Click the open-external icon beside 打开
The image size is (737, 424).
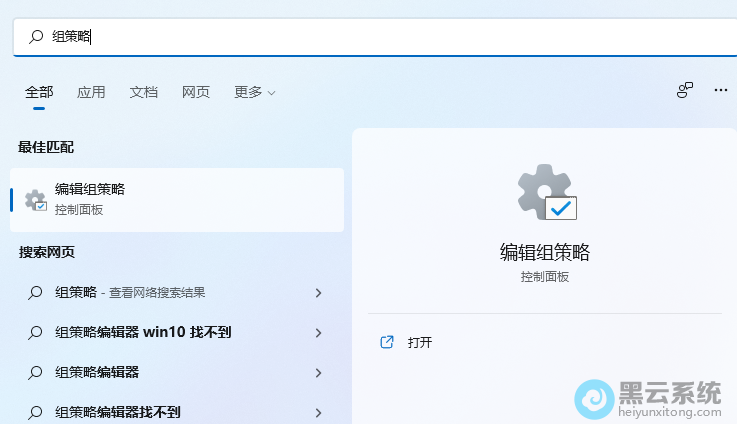(387, 342)
